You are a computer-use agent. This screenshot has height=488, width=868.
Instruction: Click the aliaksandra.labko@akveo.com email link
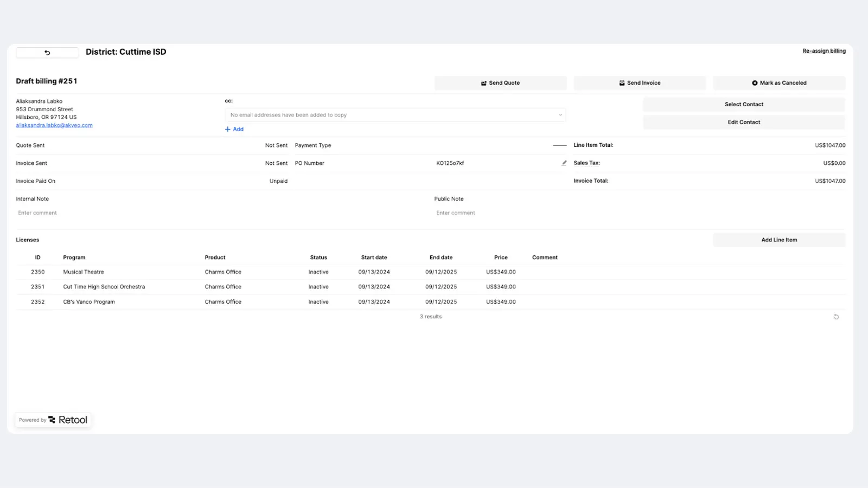(54, 125)
